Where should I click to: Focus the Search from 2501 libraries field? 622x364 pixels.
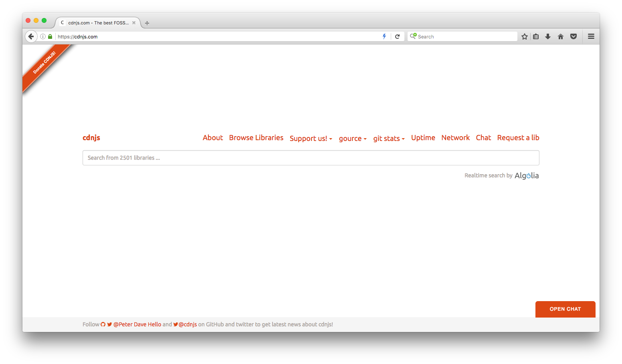311,158
